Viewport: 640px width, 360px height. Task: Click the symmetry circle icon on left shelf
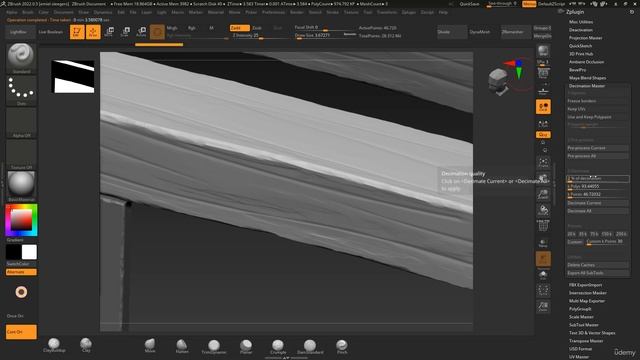click(21, 292)
